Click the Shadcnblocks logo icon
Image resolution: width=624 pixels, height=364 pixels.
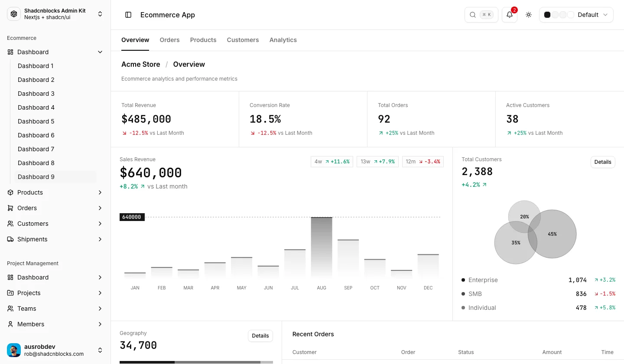(14, 14)
